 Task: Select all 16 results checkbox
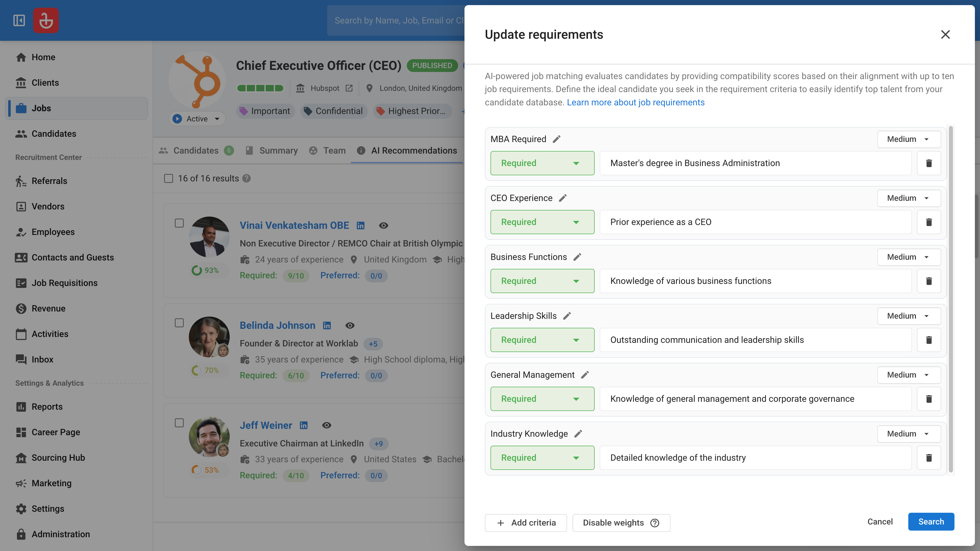point(168,178)
